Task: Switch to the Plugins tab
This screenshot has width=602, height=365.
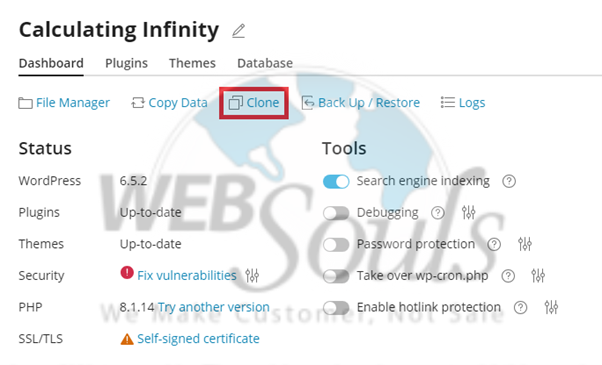Action: 126,63
